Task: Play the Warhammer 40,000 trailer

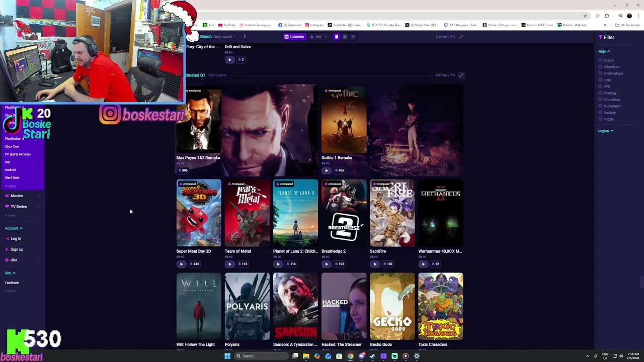Action: click(423, 264)
